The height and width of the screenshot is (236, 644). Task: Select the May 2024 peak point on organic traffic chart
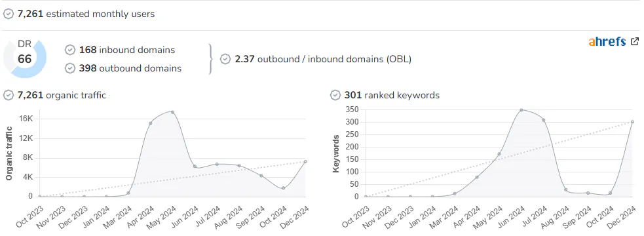(x=172, y=112)
